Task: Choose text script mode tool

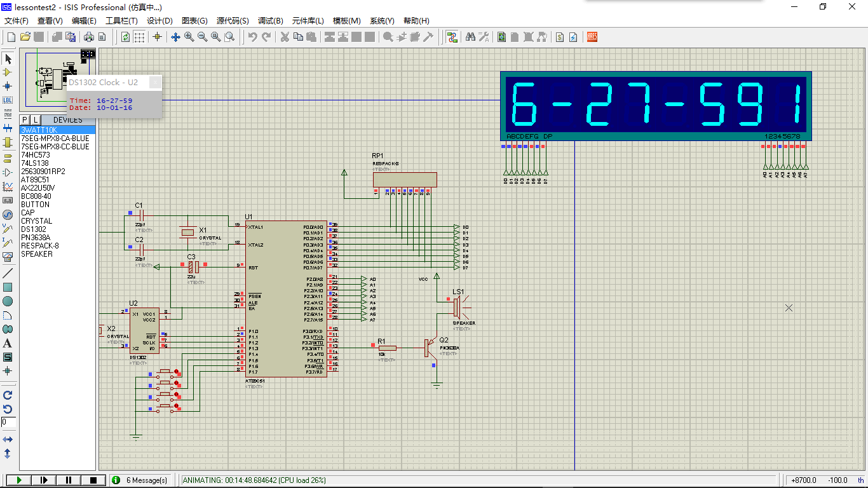Action: coord(8,114)
